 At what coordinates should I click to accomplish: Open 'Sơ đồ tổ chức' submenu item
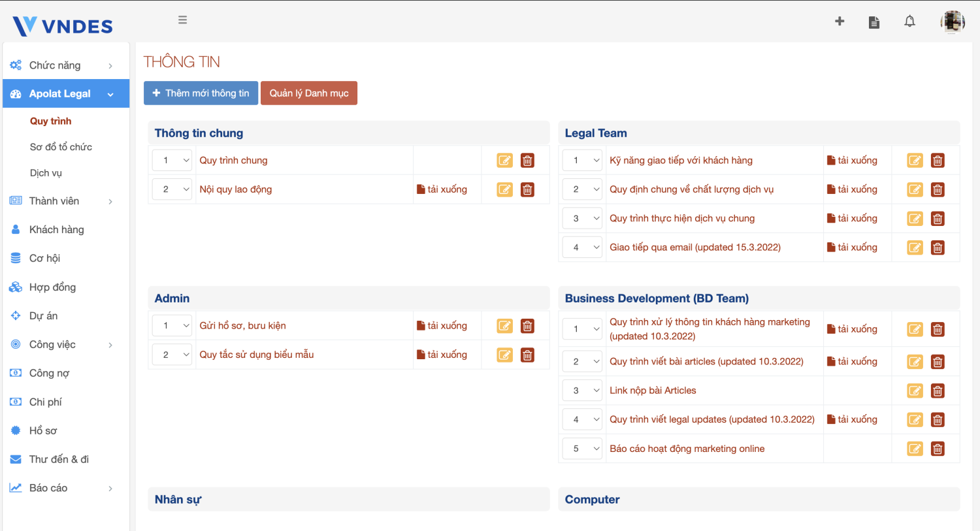pos(61,147)
